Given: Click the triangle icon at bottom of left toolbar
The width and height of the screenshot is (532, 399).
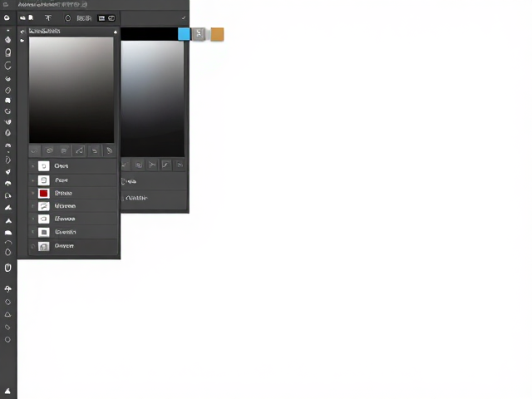Looking at the screenshot, I should tap(7, 392).
